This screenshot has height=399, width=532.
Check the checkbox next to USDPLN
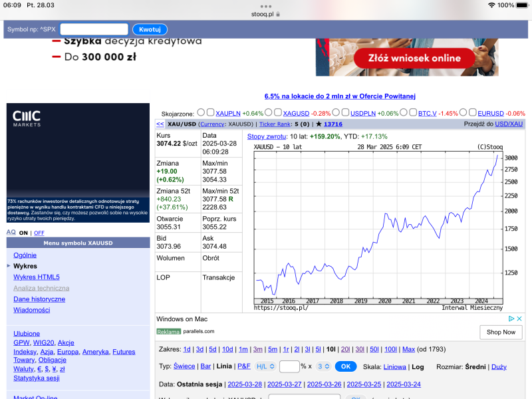(x=345, y=112)
